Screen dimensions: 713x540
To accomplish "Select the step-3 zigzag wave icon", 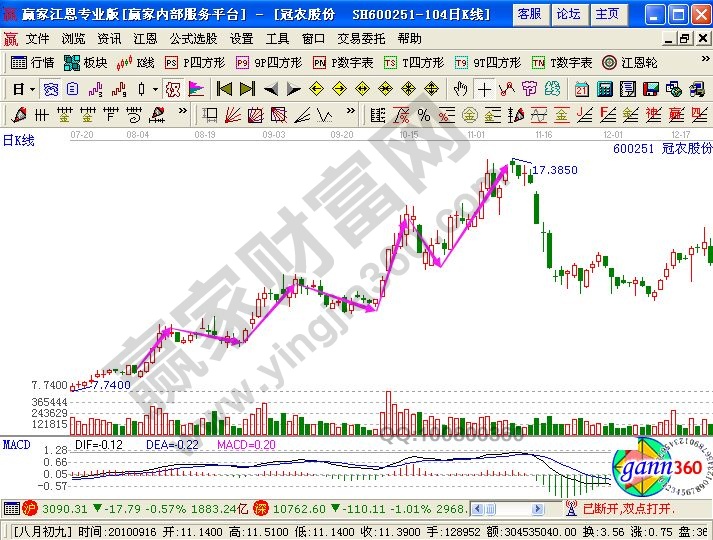I will (95, 90).
